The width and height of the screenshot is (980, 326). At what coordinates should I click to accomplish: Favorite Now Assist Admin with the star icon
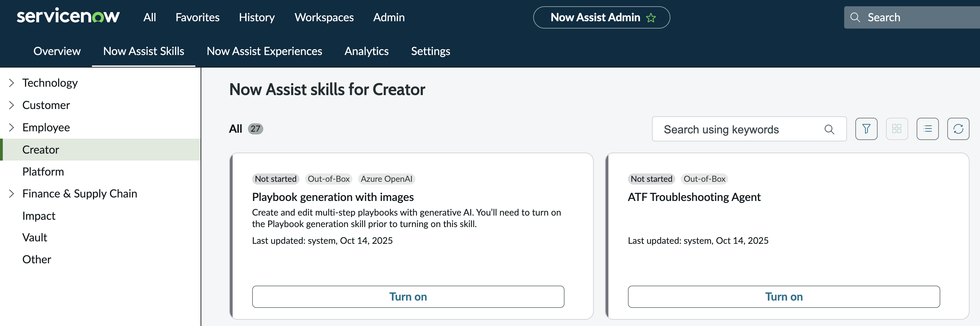[x=651, y=17]
